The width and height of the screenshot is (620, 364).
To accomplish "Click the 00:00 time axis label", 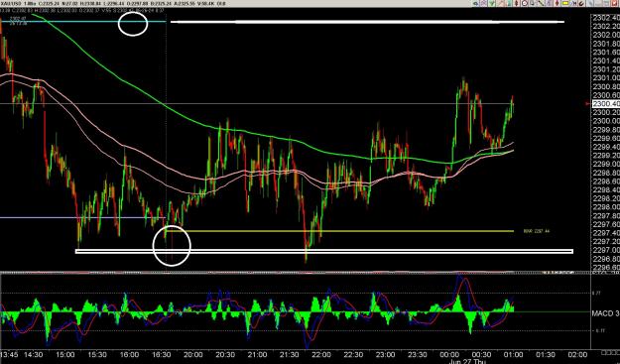I will (x=449, y=354).
